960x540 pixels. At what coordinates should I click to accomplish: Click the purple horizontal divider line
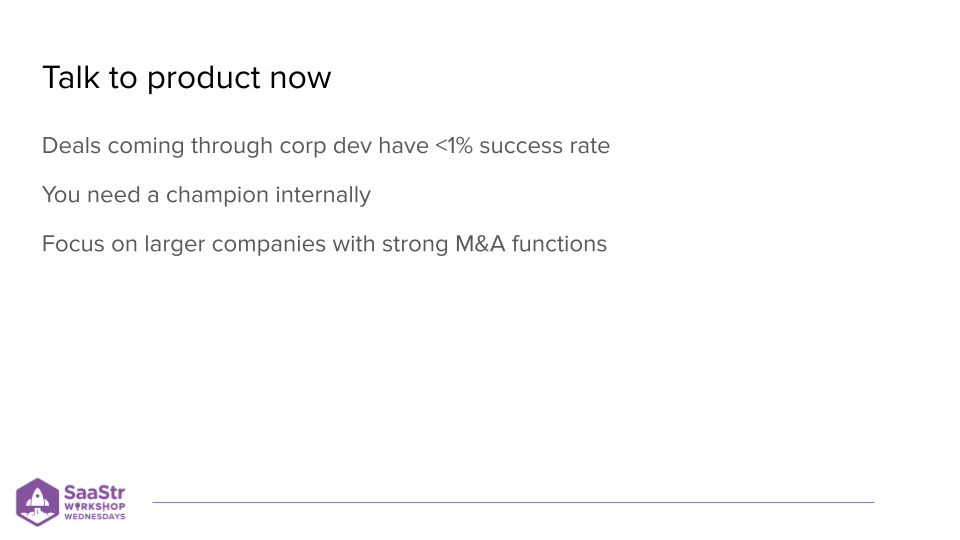pos(512,502)
